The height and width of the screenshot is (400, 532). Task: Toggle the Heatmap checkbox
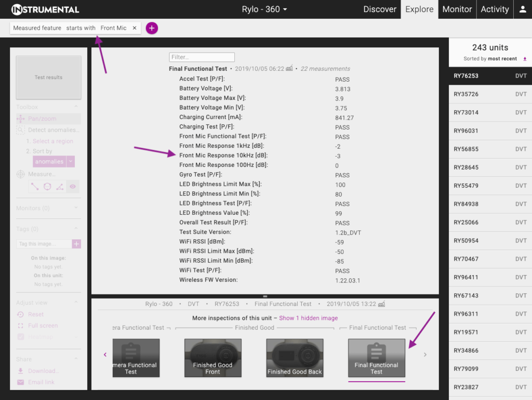21,337
